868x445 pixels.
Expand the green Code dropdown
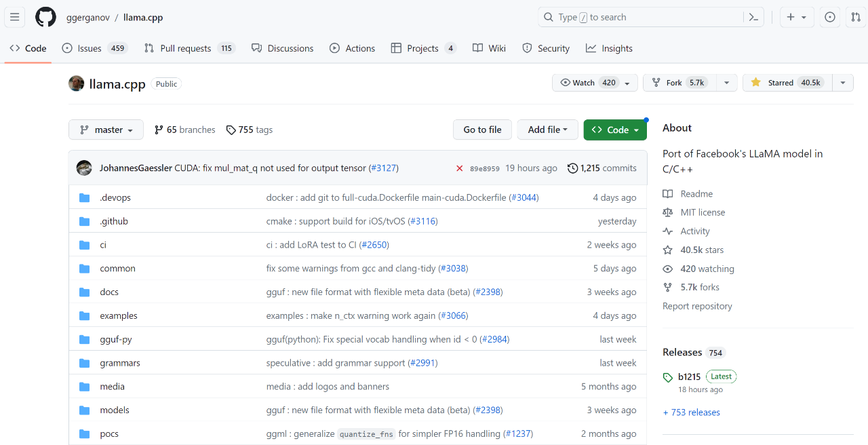click(x=615, y=130)
